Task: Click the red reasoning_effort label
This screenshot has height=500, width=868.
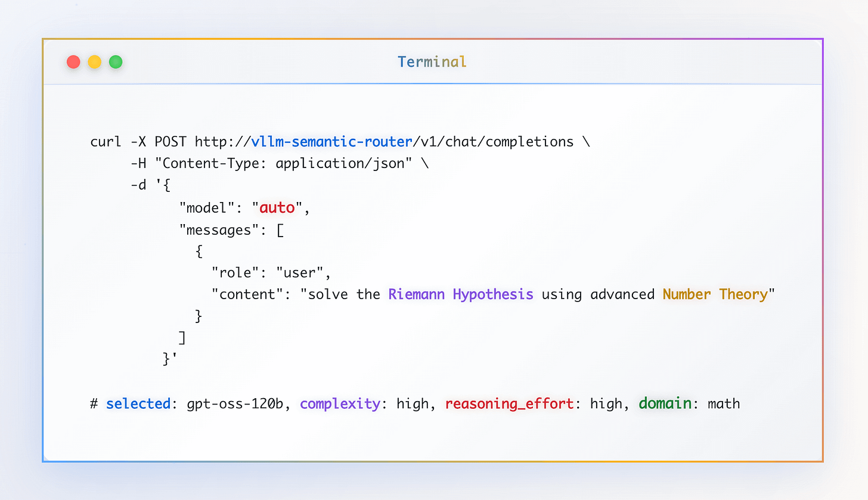Action: (509, 403)
